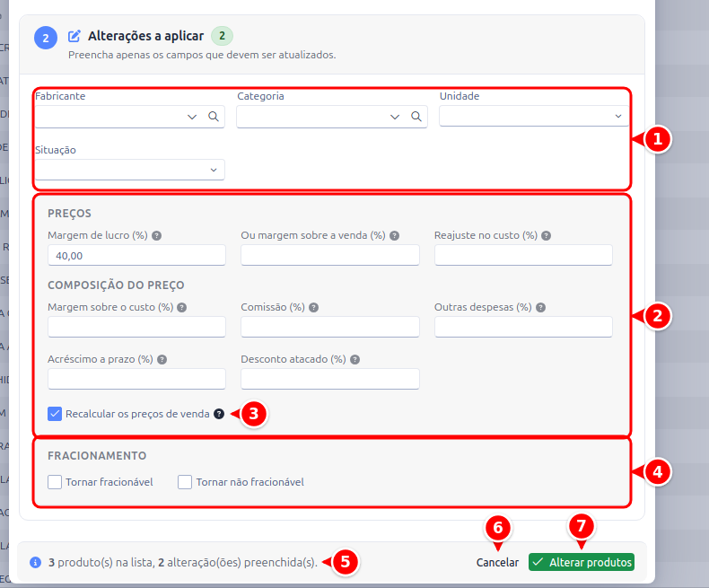This screenshot has height=588, width=709.
Task: Check Tornar fracionável
Action: click(x=55, y=482)
